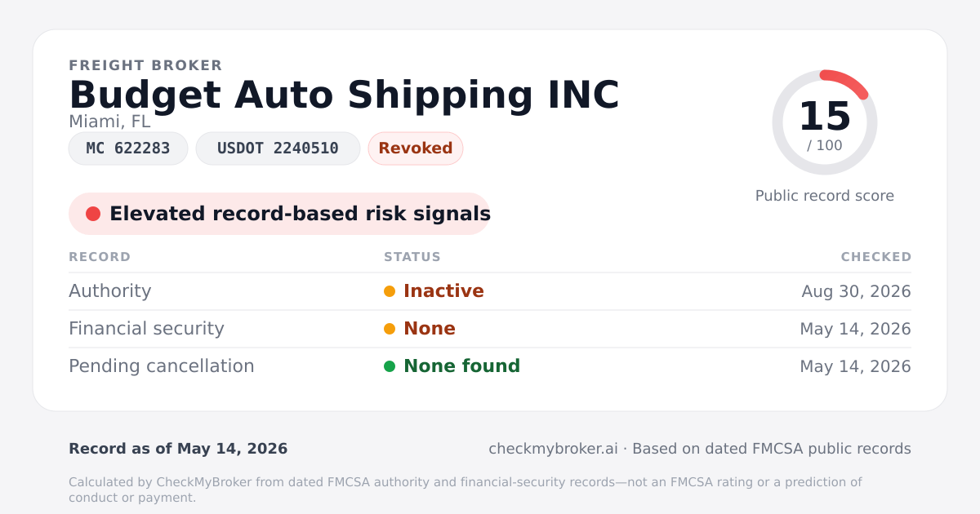This screenshot has height=514, width=980.
Task: Click the RECORD column header
Action: click(x=100, y=257)
